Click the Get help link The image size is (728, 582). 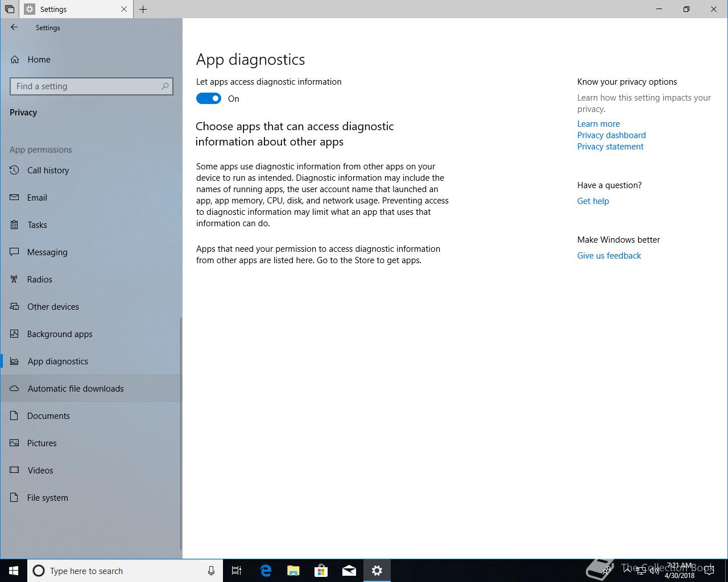(593, 201)
